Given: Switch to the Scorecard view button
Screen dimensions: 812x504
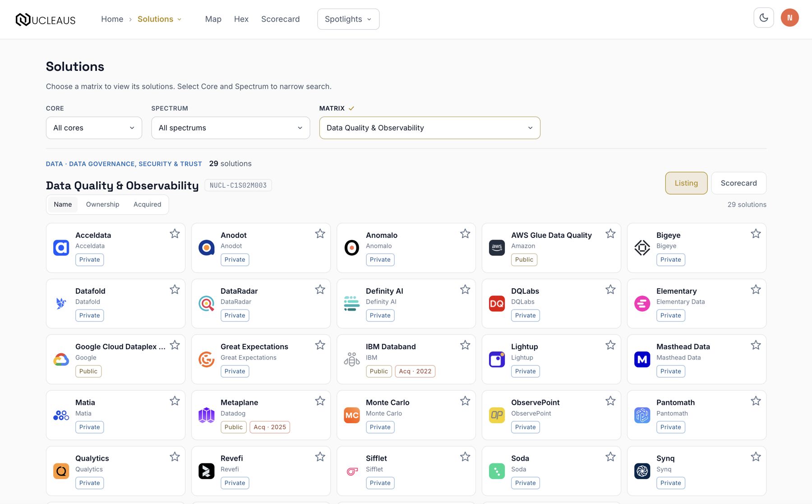Looking at the screenshot, I should (739, 183).
